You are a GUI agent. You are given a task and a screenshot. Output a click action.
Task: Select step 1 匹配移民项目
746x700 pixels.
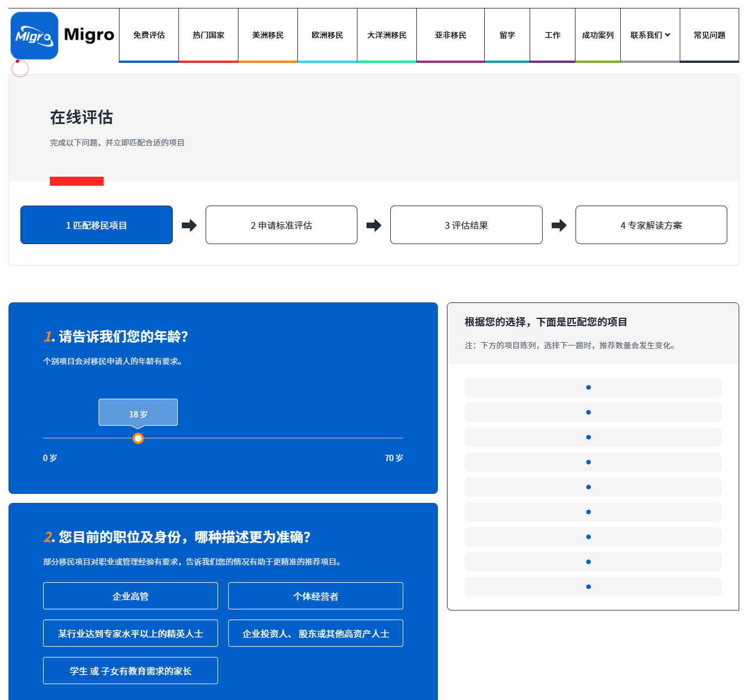tap(96, 225)
